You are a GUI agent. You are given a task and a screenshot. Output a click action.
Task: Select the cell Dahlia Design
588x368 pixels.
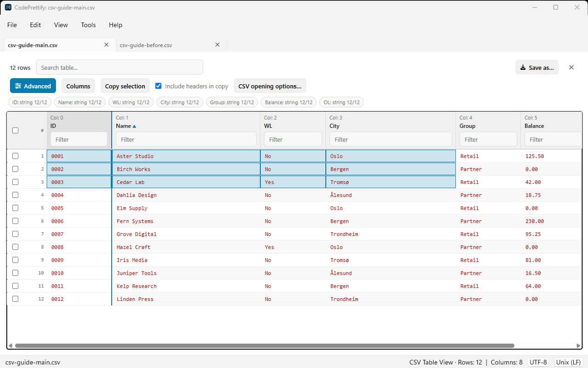pos(186,195)
